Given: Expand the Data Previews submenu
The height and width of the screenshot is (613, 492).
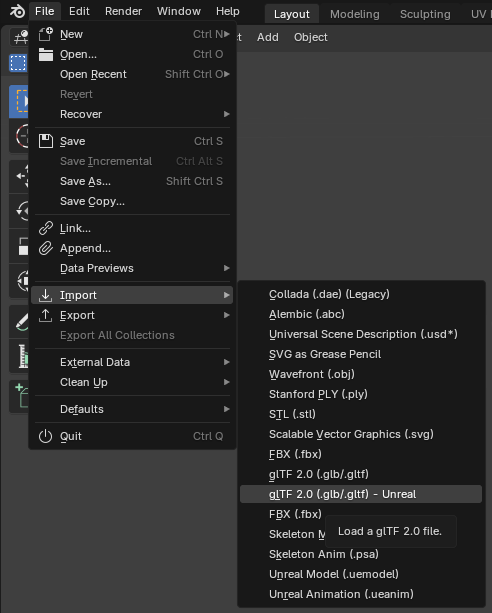Looking at the screenshot, I should click(x=132, y=268).
